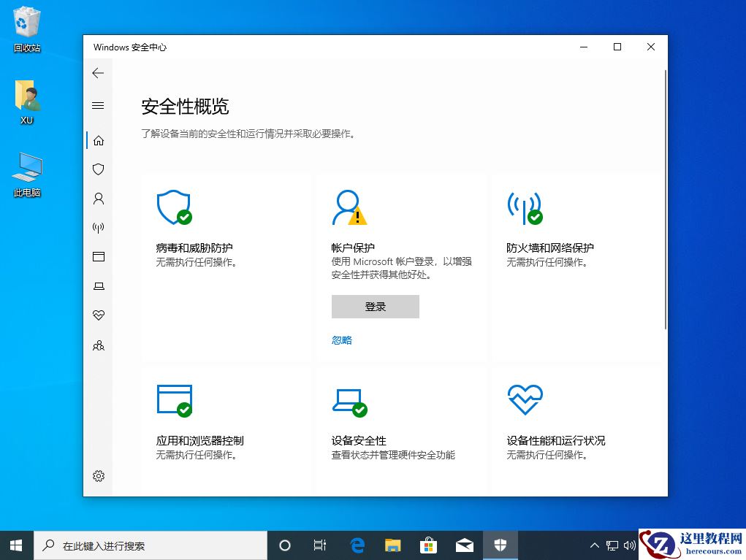Open 病毒和威胁防护 shield icon in sidebar

pos(99,169)
